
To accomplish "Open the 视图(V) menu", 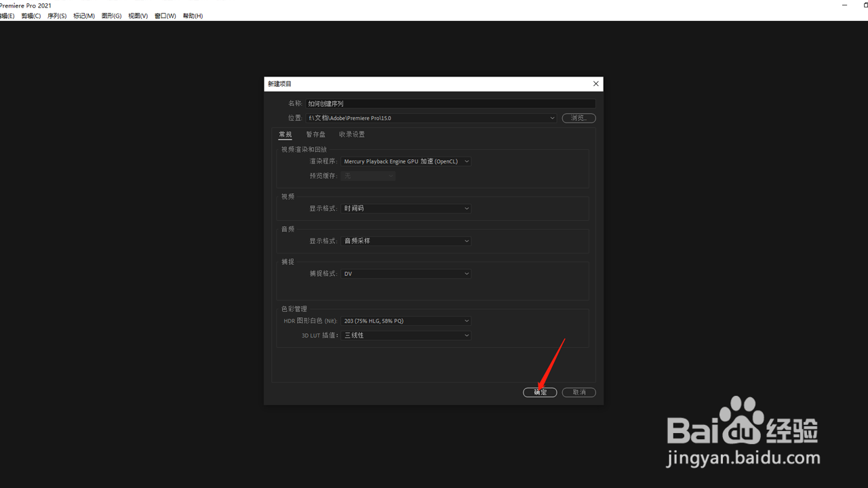I will point(138,16).
